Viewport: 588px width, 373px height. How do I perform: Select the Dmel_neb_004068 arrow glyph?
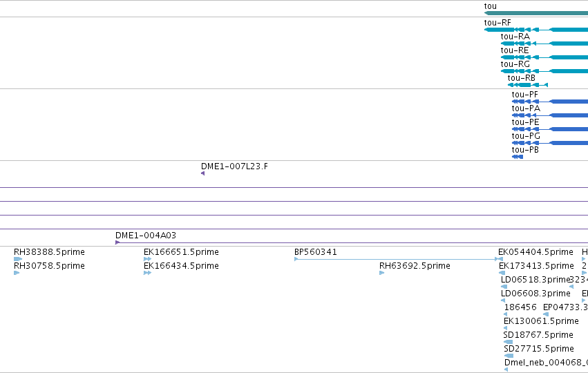506,370
